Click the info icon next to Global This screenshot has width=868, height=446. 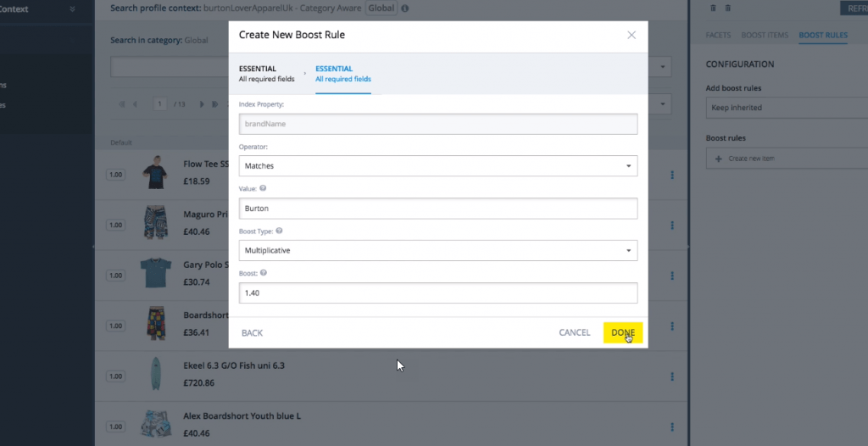[x=404, y=8]
